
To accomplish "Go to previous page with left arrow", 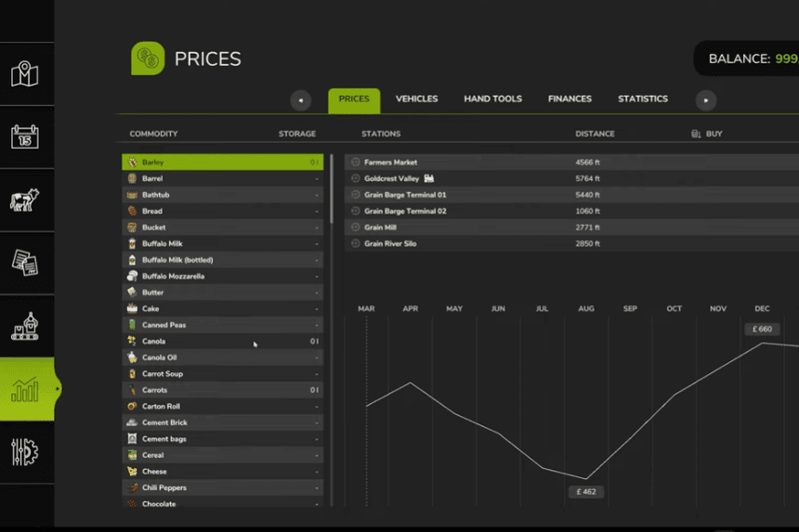I will (300, 100).
